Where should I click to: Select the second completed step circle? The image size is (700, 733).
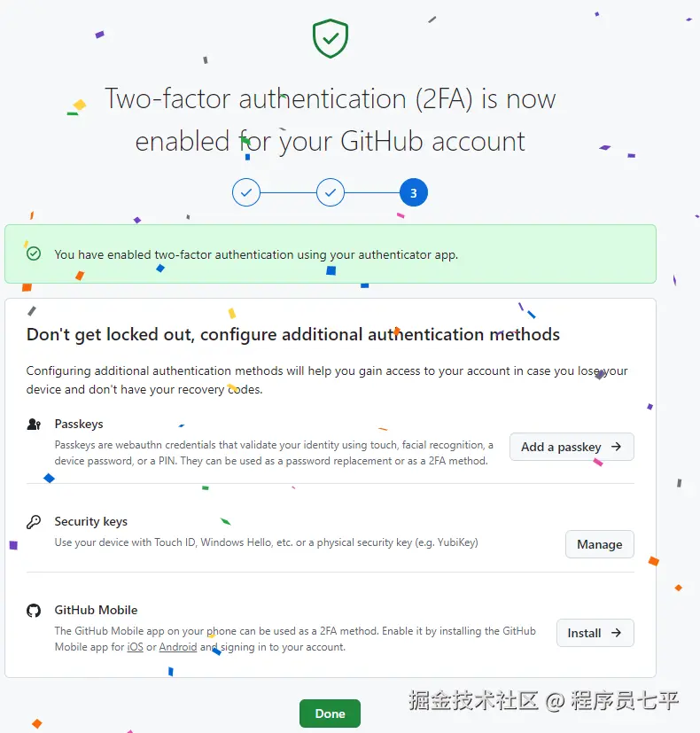pyautogui.click(x=331, y=192)
